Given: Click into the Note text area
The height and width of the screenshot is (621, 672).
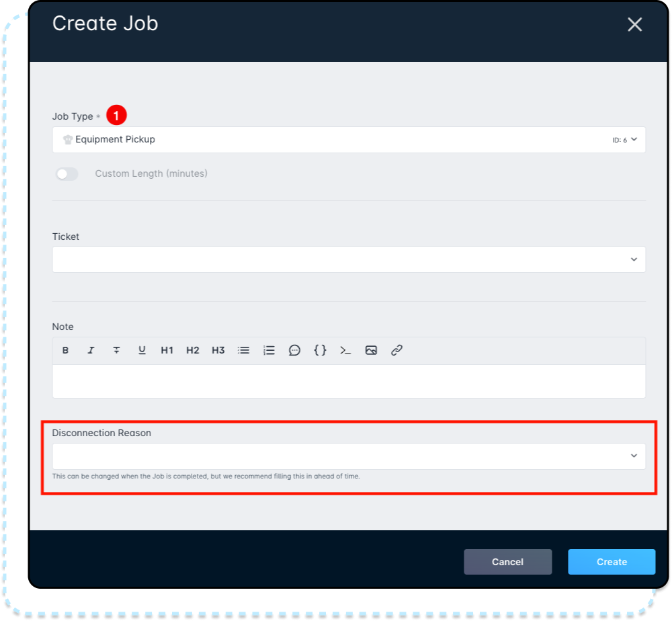Looking at the screenshot, I should 349,382.
